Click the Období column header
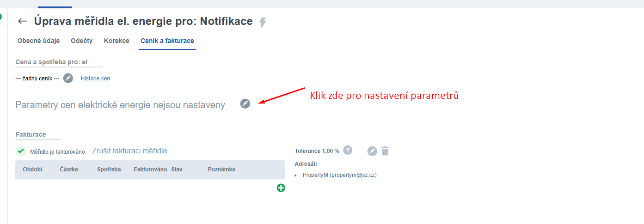Image resolution: width=644 pixels, height=224 pixels. click(x=32, y=170)
